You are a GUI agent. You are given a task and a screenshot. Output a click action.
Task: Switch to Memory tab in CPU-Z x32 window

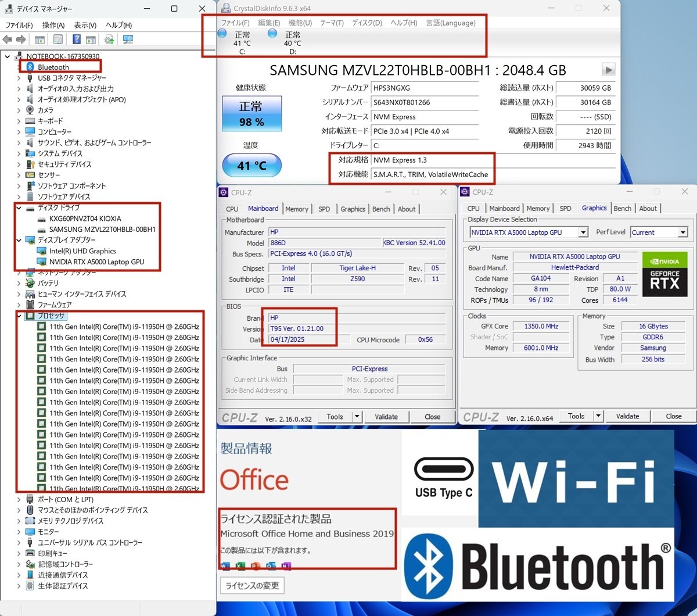tap(297, 209)
